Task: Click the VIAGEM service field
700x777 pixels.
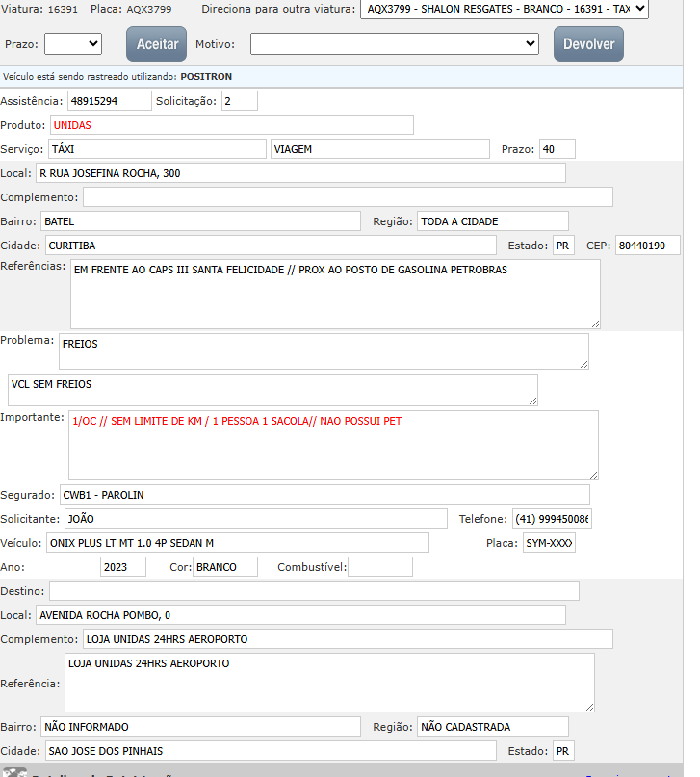Action: pos(380,148)
